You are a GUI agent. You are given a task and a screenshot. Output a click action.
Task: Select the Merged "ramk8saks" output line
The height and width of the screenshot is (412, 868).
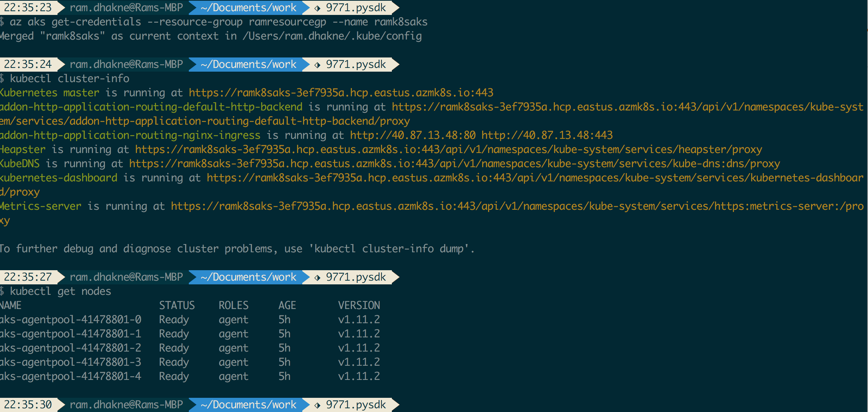click(x=211, y=36)
